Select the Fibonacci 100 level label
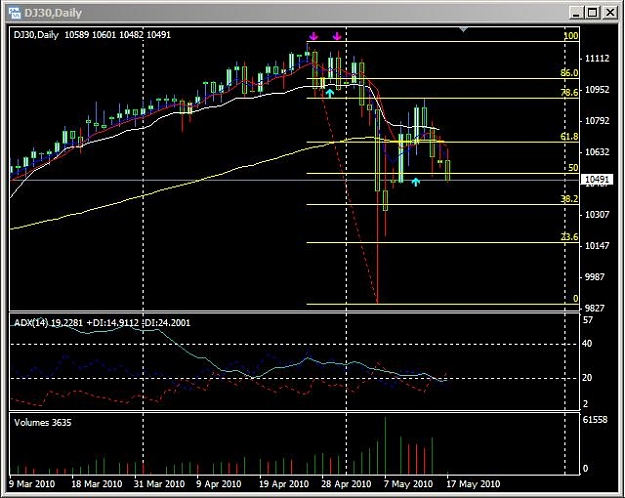625x498 pixels. [571, 35]
